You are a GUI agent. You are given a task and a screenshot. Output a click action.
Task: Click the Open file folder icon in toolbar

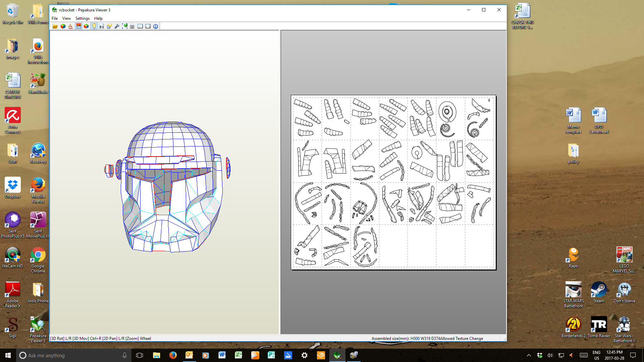click(x=55, y=26)
